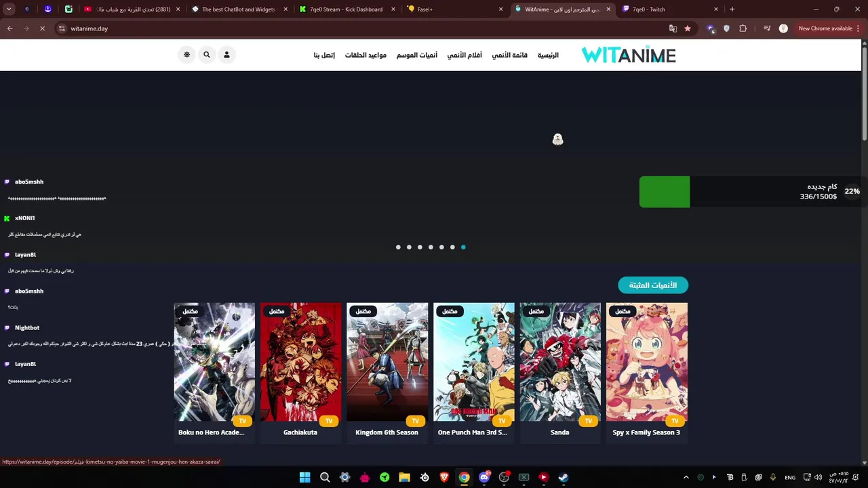Expand the system tray hidden icons chevron
The image size is (868, 488).
[686, 477]
